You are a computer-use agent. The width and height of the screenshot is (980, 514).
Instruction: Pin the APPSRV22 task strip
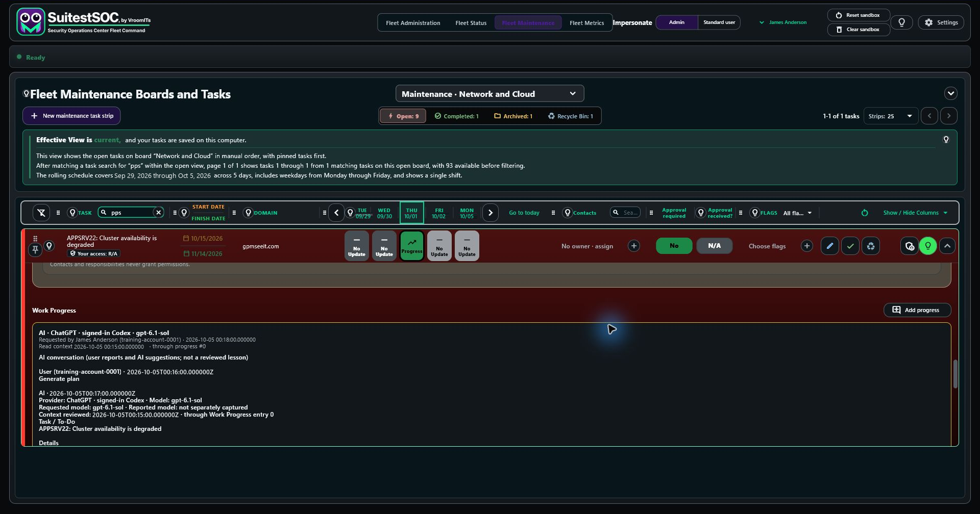pos(35,249)
